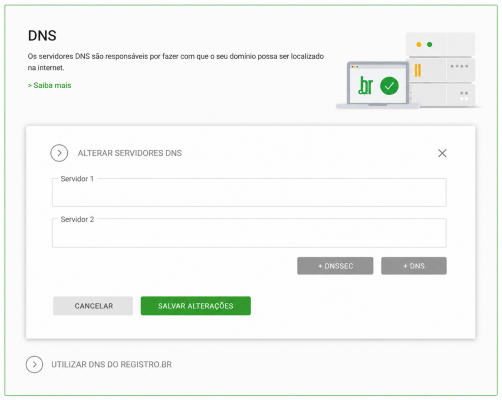This screenshot has height=400, width=502.
Task: Click the green checkmark icon on laptop
Action: tap(389, 86)
